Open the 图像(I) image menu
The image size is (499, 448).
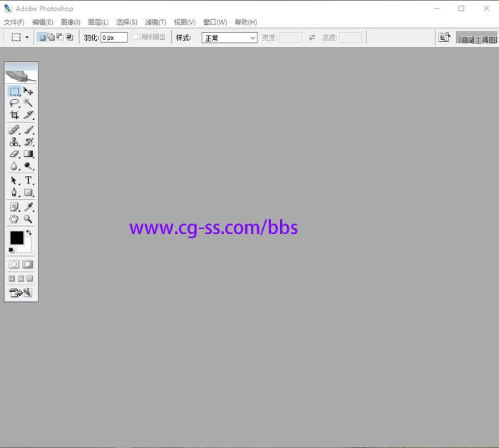(71, 22)
